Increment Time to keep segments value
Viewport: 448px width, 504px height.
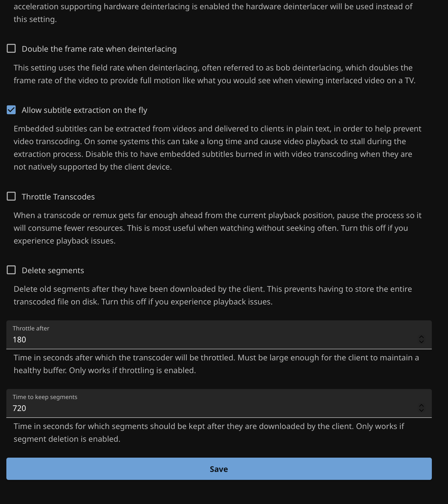coord(421,405)
